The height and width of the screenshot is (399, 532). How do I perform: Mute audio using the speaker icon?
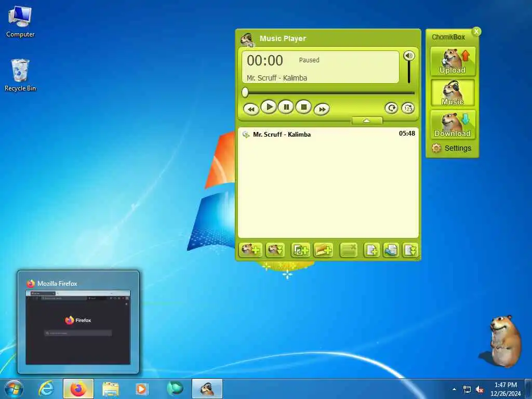tap(409, 56)
